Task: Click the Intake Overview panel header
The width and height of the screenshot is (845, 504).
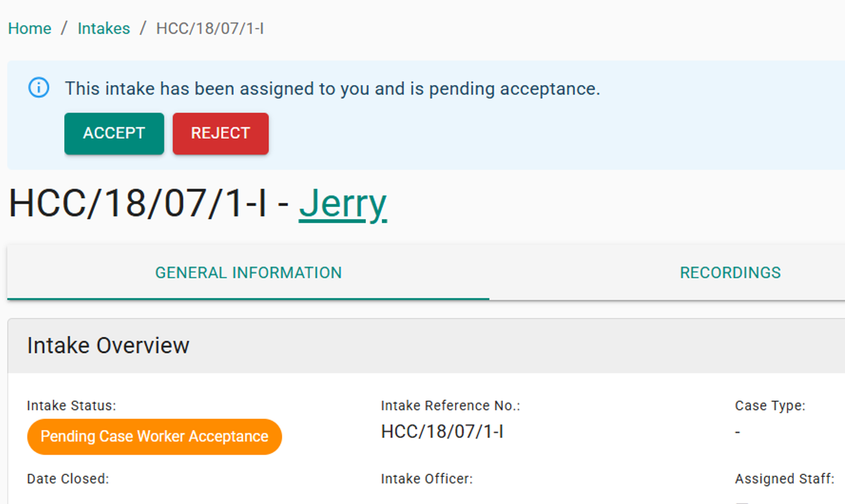Action: 108,345
